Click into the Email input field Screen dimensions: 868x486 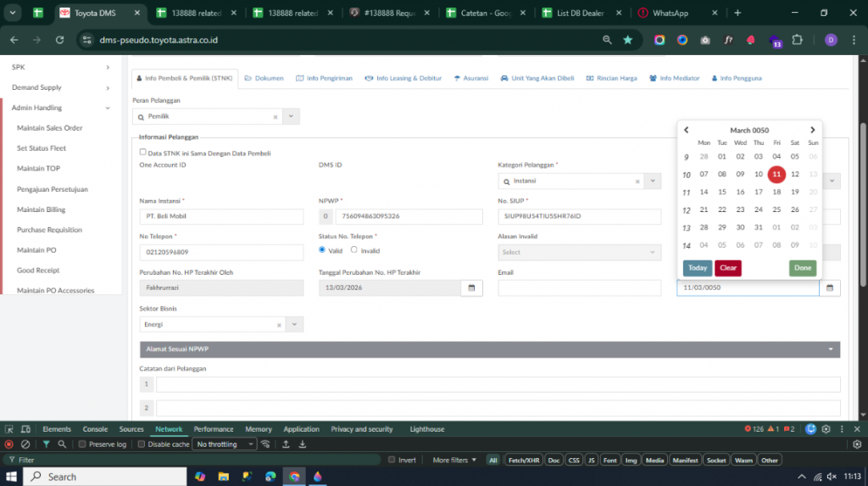coord(579,288)
